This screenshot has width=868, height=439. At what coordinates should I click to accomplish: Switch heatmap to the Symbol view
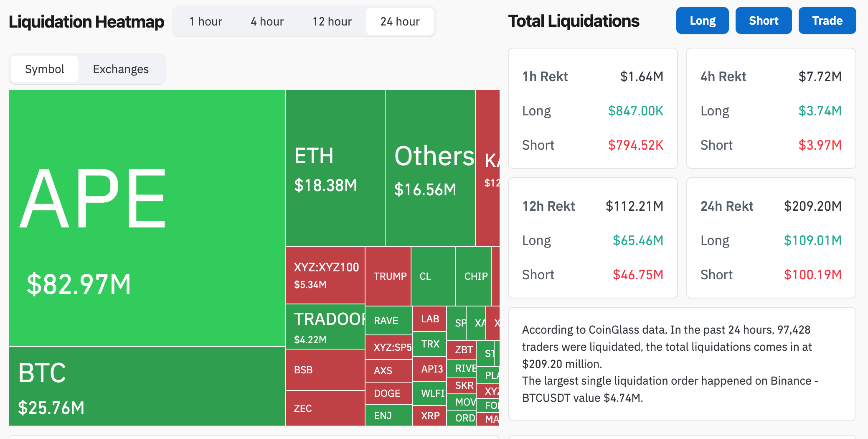point(45,69)
